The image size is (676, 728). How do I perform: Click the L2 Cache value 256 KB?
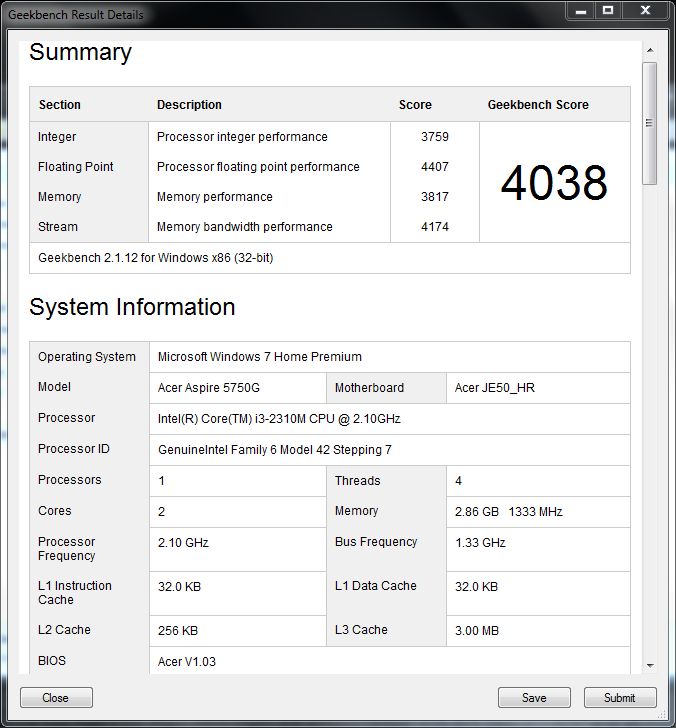point(178,630)
